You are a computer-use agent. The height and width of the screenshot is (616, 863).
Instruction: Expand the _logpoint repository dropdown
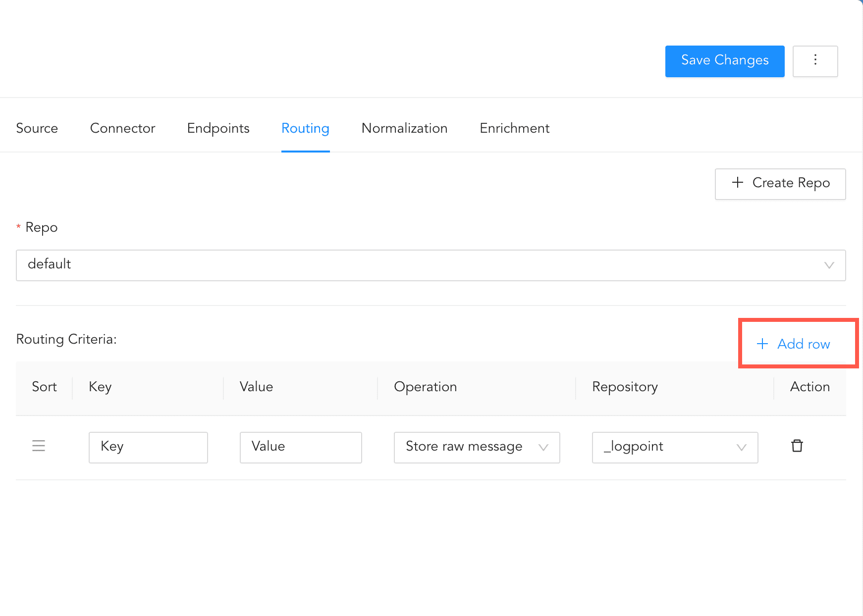pos(675,447)
